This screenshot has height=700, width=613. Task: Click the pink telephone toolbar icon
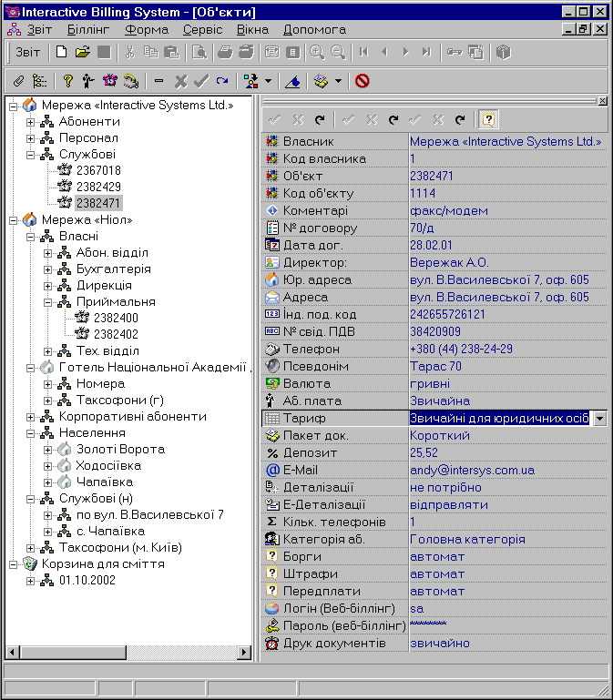(110, 81)
